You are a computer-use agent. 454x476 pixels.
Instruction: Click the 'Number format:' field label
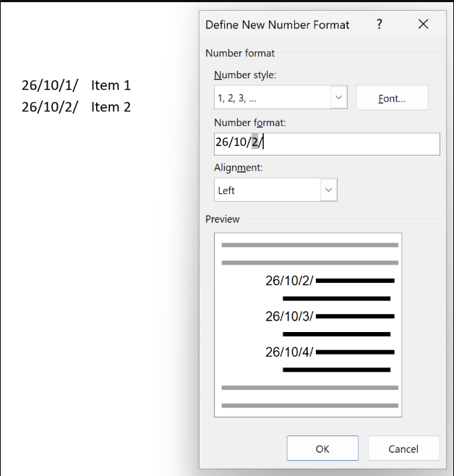pos(250,123)
